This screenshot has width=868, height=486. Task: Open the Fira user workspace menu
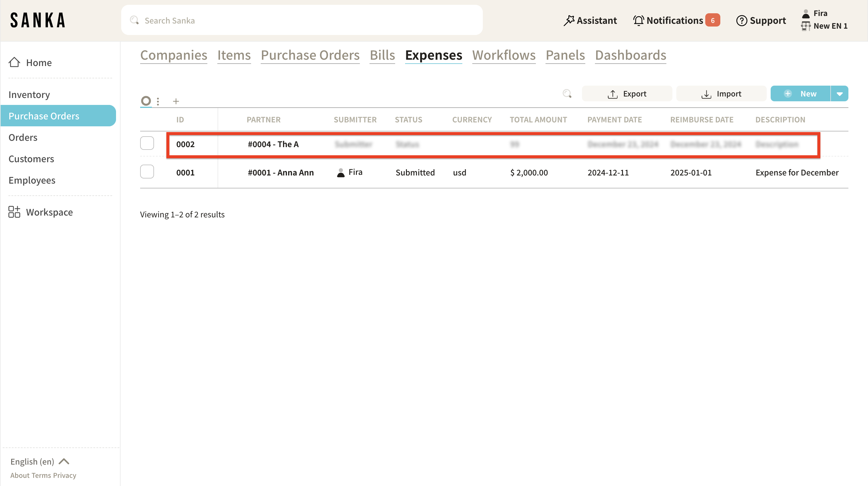tap(824, 20)
